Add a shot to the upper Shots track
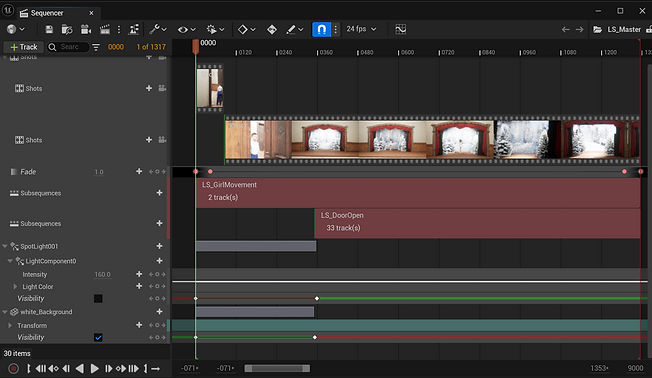652x378 pixels. click(149, 88)
